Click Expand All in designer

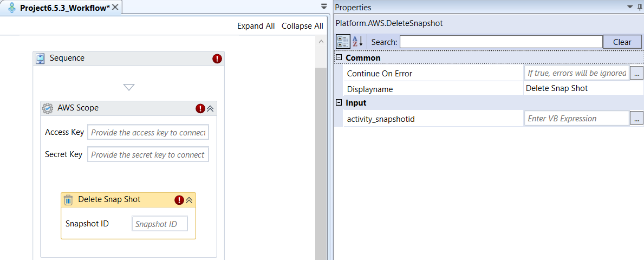(256, 26)
